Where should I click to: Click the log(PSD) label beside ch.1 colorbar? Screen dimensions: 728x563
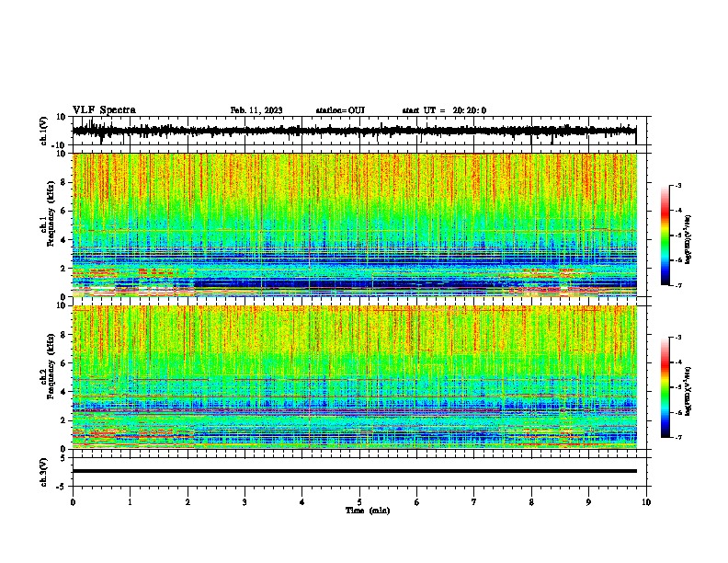(x=688, y=240)
